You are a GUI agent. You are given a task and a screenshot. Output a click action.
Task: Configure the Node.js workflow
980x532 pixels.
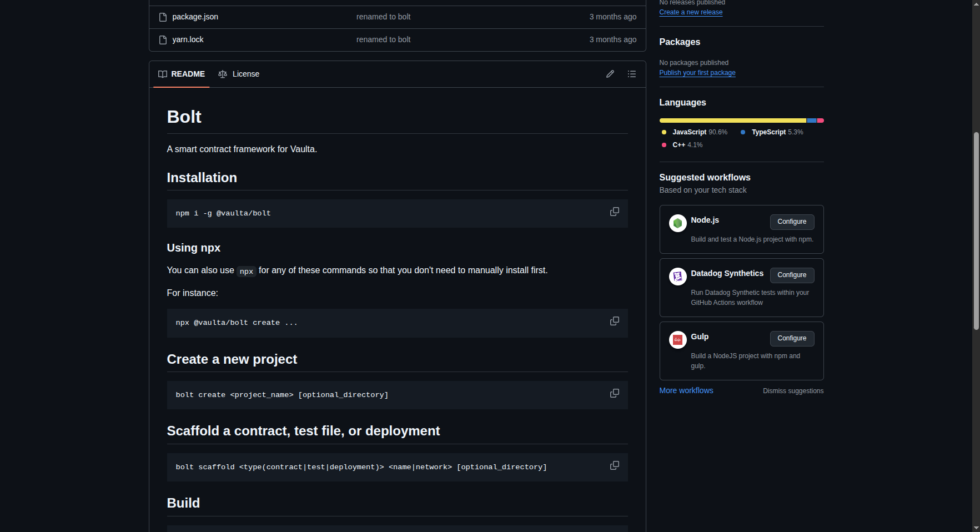tap(792, 222)
